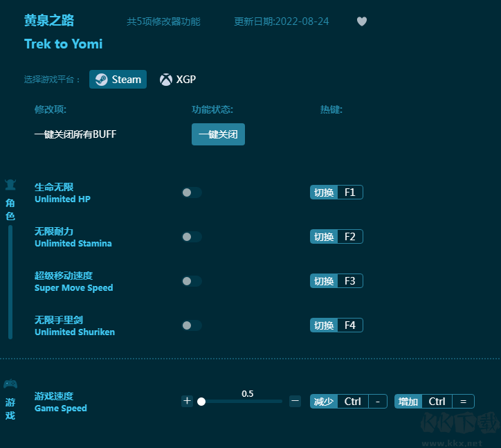Click the minus icon beside game speed slider
Viewport: 501px width, 448px height.
[295, 401]
